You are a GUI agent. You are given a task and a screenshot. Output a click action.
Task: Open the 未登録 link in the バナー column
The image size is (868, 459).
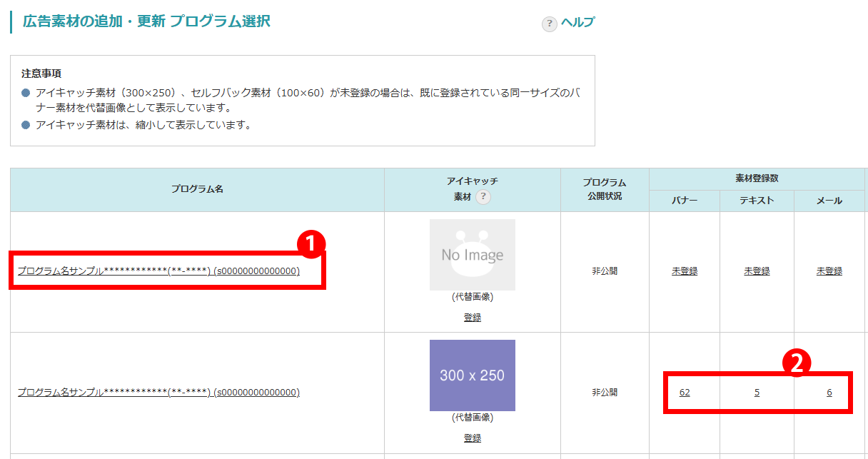(684, 271)
